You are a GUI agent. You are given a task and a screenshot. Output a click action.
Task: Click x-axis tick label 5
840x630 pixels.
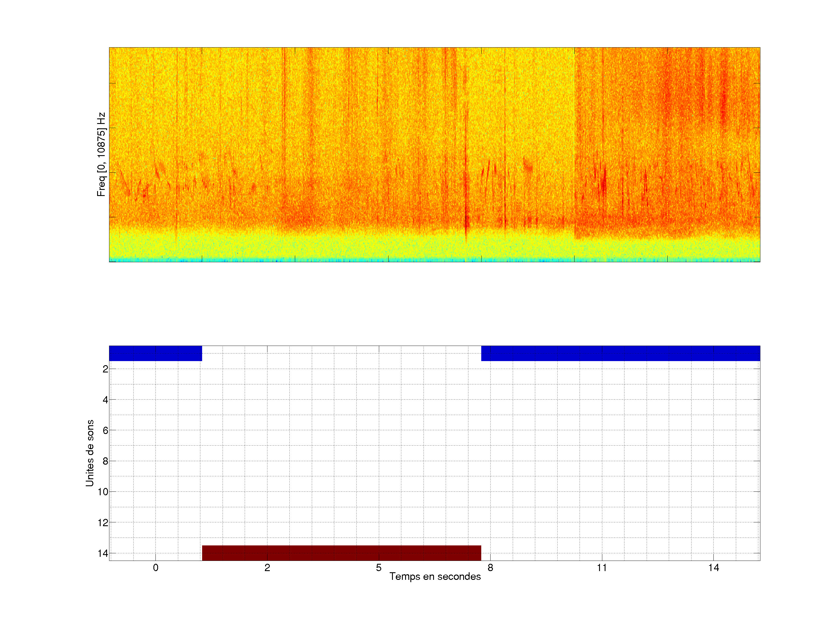click(x=379, y=568)
